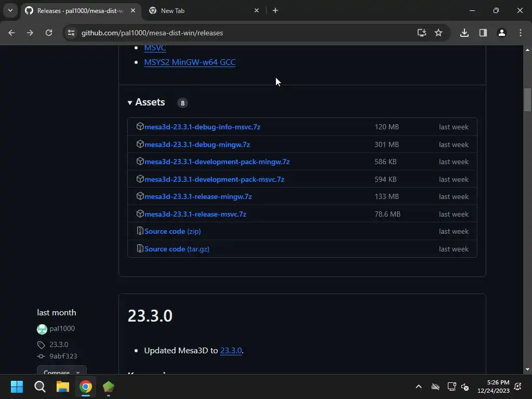Click package icon beside debug-info-msvc.7z
Screen dimensions: 532x399
click(140, 126)
